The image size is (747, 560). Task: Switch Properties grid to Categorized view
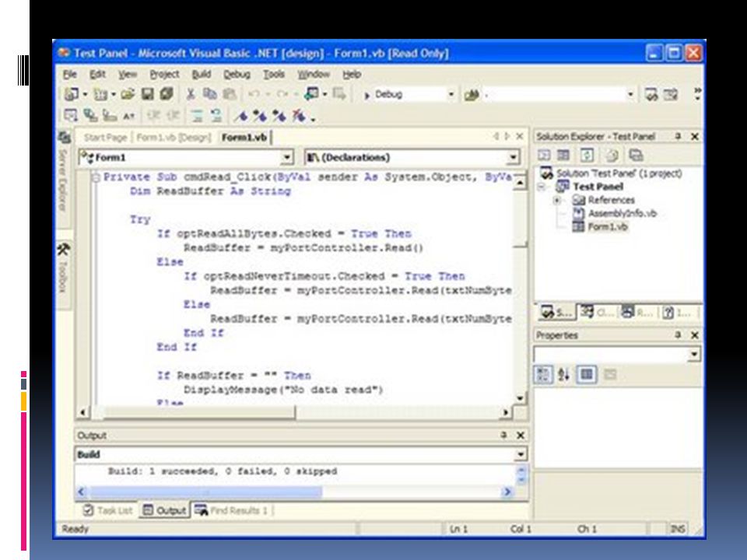pyautogui.click(x=542, y=375)
